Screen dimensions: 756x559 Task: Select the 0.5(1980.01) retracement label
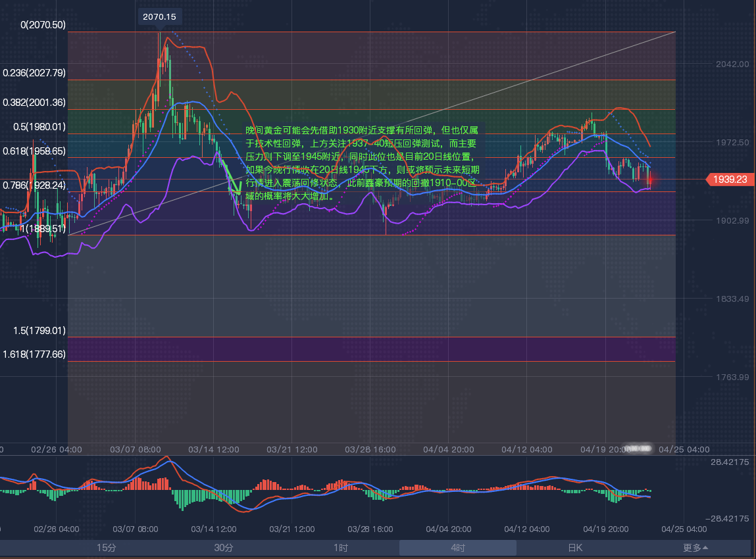pyautogui.click(x=34, y=127)
